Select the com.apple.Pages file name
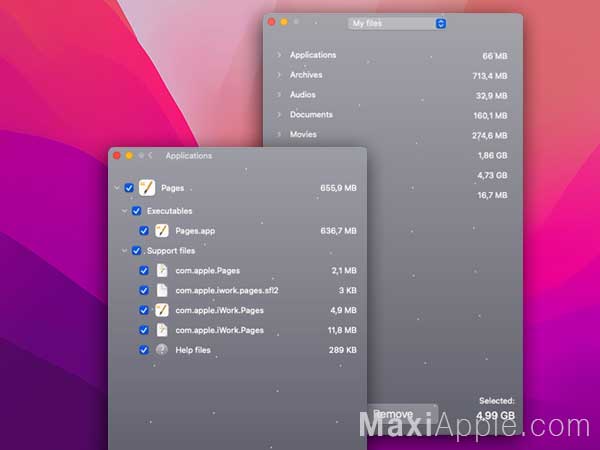This screenshot has width=600, height=450. pos(208,271)
